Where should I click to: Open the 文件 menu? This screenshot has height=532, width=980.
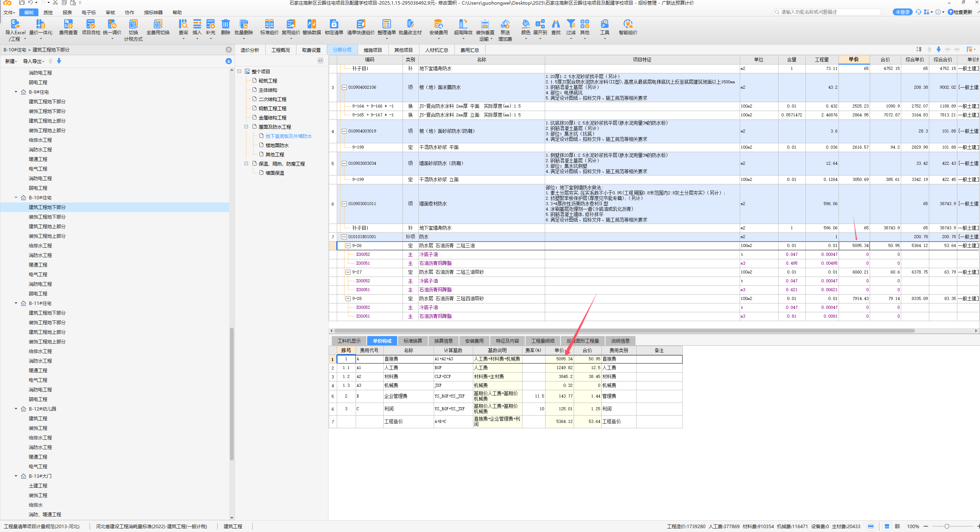(9, 12)
